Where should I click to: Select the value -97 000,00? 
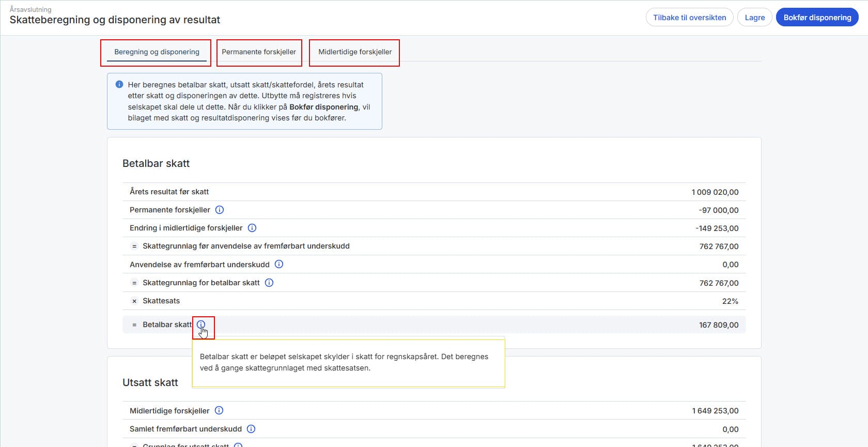click(x=719, y=210)
